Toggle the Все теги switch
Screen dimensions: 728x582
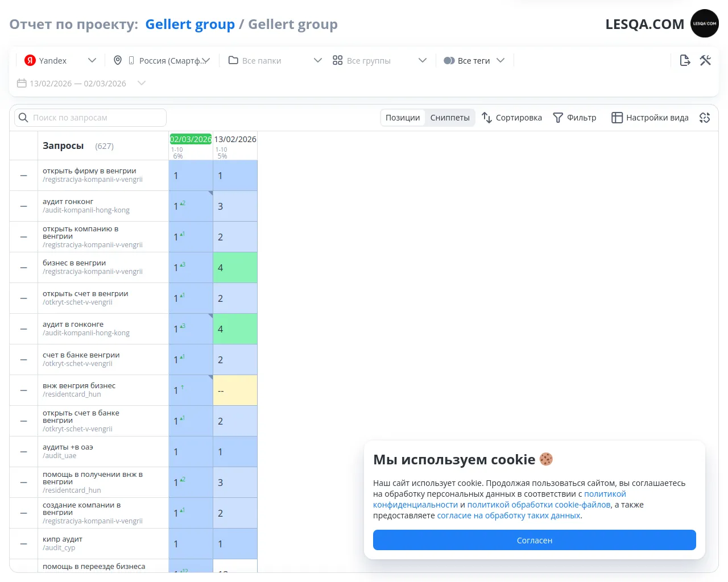coord(449,61)
